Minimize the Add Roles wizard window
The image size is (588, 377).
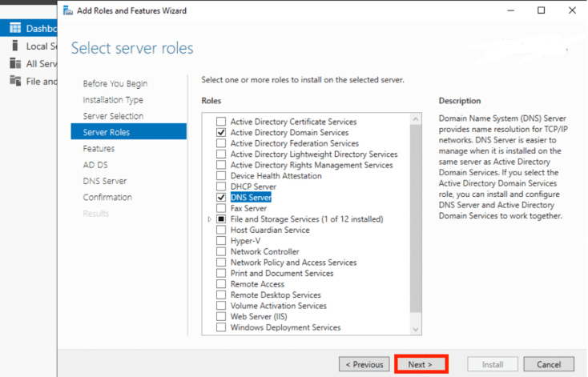pyautogui.click(x=511, y=10)
